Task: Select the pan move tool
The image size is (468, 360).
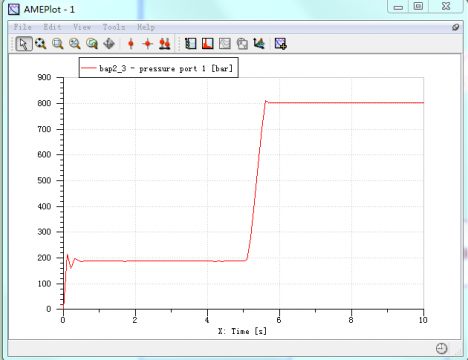Action: click(x=109, y=44)
